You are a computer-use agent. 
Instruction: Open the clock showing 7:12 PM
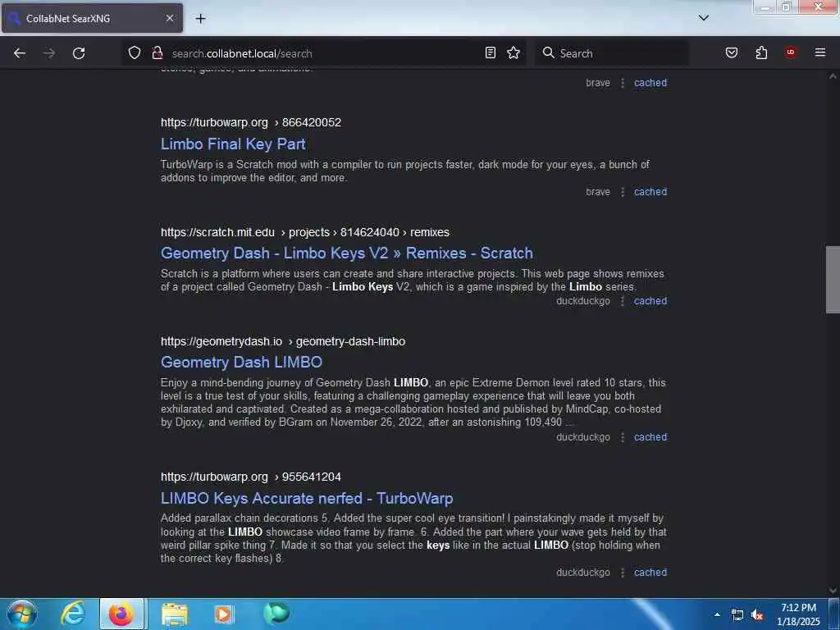pyautogui.click(x=798, y=614)
